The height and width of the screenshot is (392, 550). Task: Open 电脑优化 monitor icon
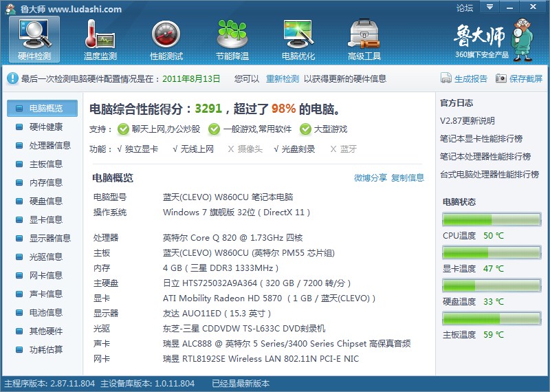(x=298, y=34)
